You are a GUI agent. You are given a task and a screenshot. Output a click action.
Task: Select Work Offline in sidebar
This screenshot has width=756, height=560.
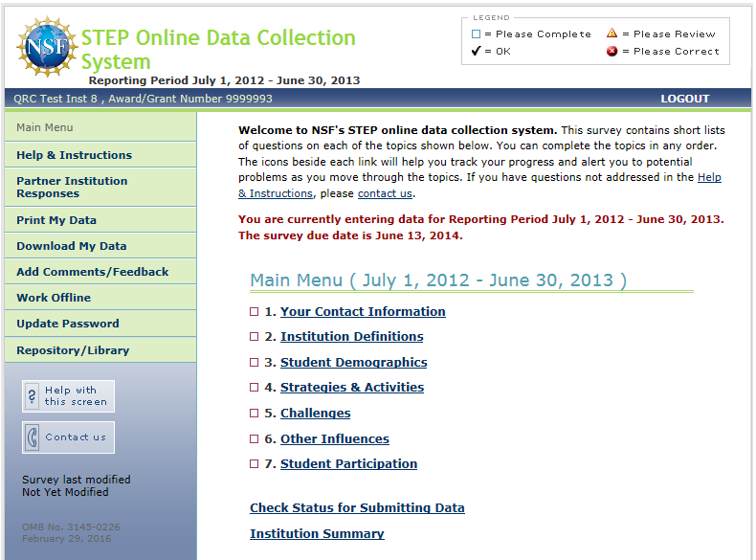100,298
